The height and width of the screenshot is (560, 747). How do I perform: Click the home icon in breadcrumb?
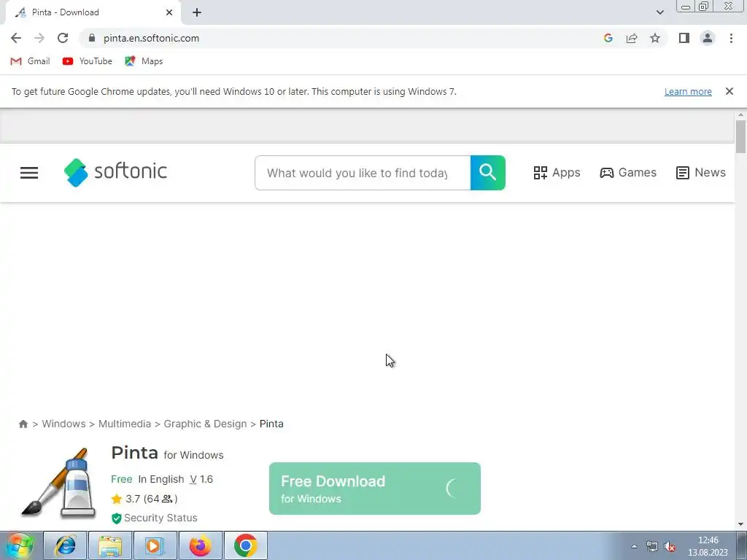[x=23, y=424]
